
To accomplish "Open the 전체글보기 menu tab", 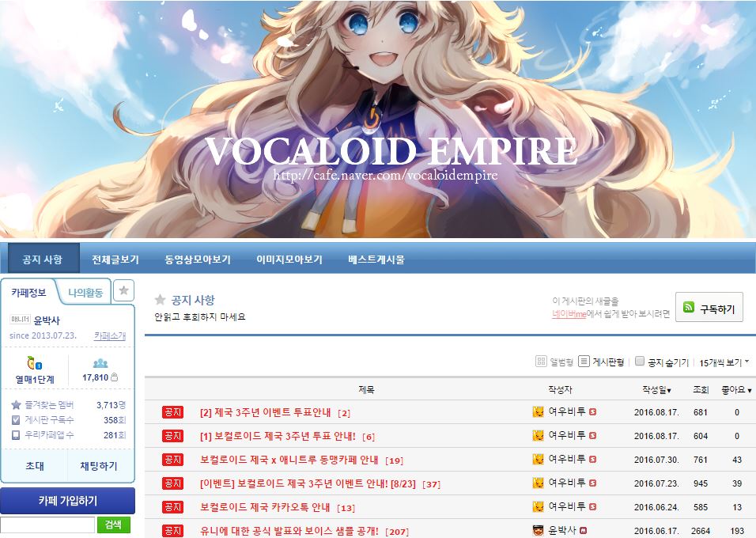I will (x=115, y=260).
